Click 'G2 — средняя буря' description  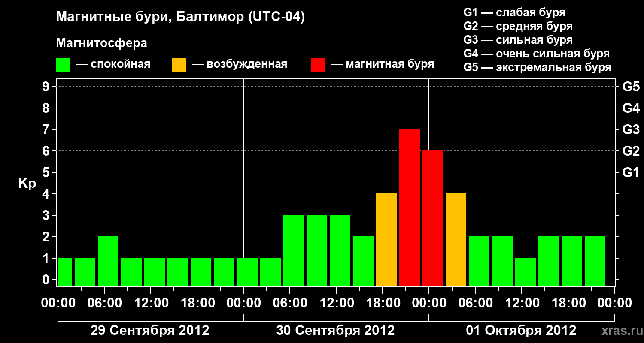click(x=518, y=26)
